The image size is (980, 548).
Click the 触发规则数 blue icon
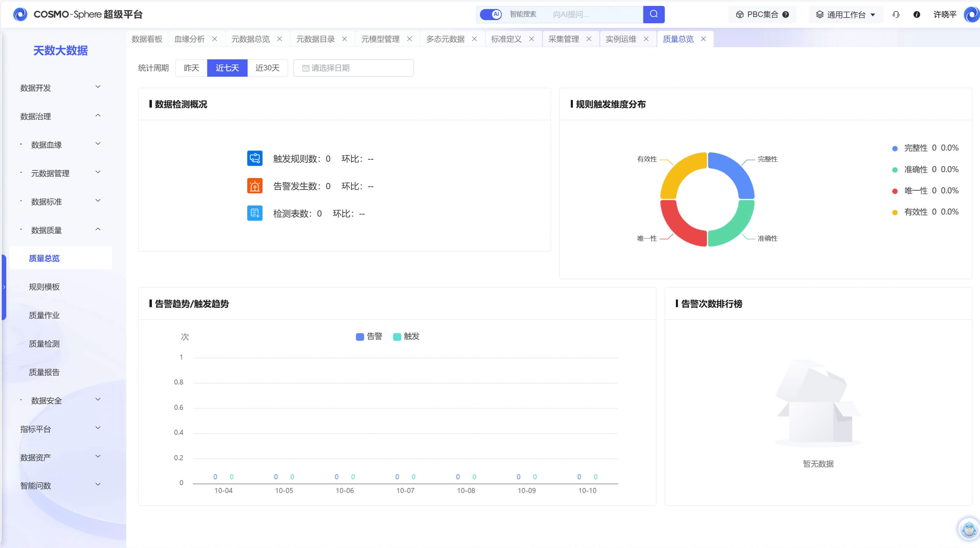coord(255,158)
